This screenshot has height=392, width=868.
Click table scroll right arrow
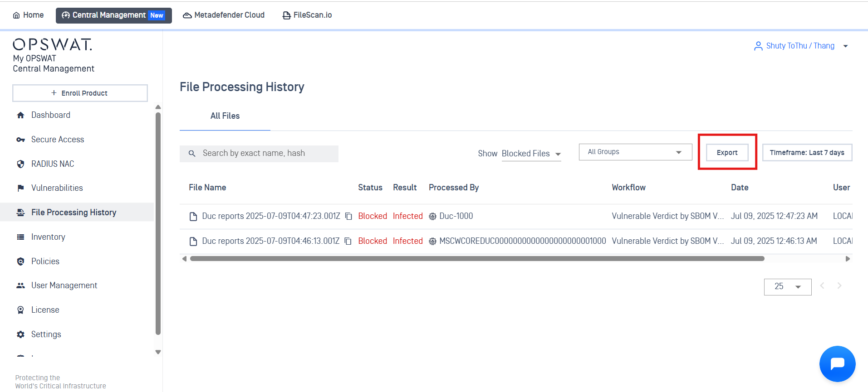(x=848, y=259)
